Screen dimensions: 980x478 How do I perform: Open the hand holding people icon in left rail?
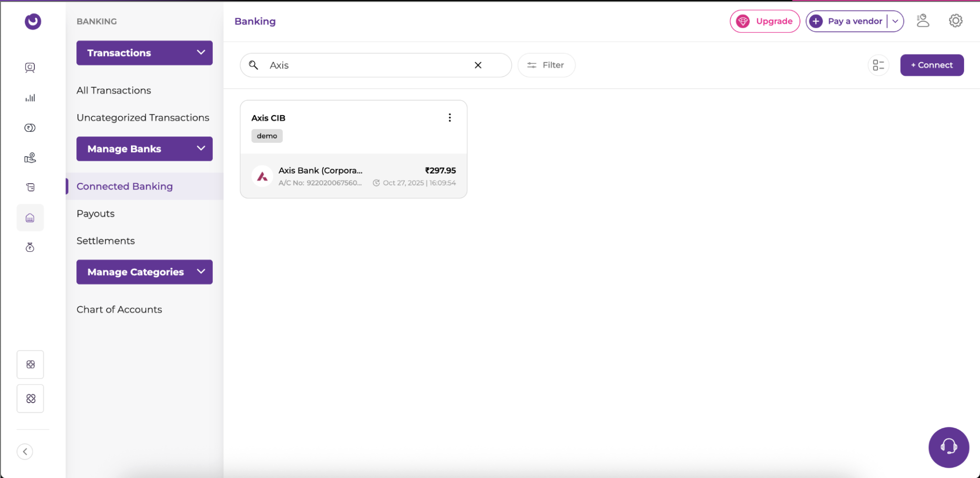coord(30,158)
